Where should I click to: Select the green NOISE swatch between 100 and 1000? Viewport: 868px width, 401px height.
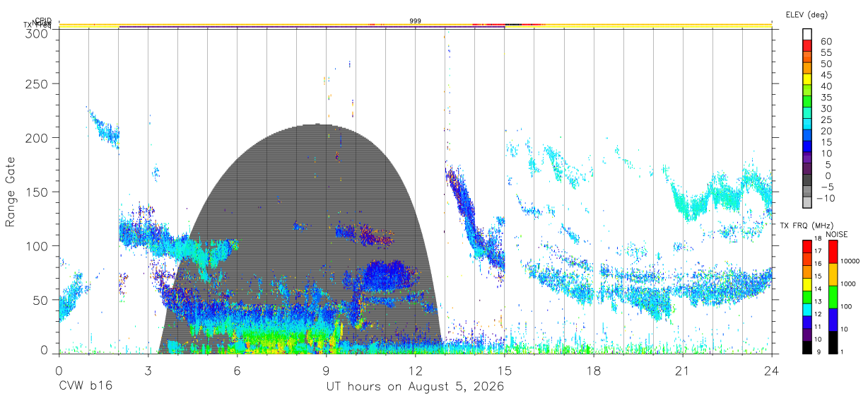point(833,296)
